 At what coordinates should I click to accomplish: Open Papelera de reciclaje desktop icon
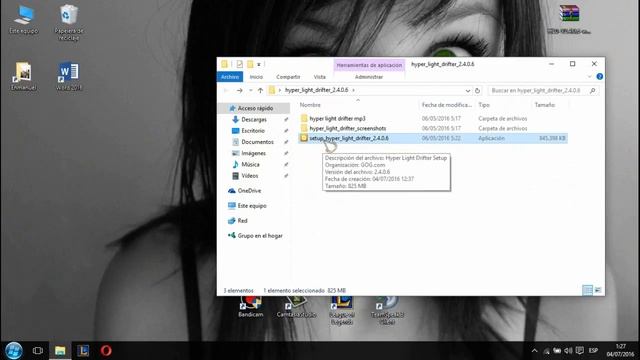tap(69, 22)
